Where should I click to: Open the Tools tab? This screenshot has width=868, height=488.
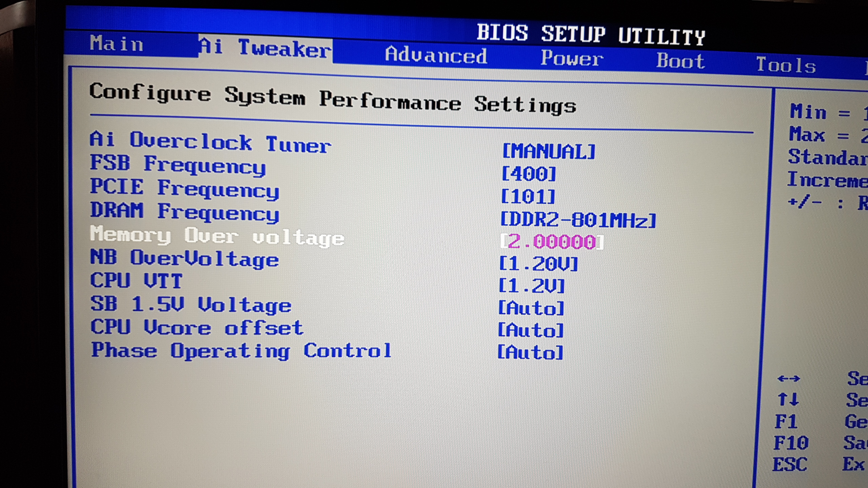pos(786,65)
